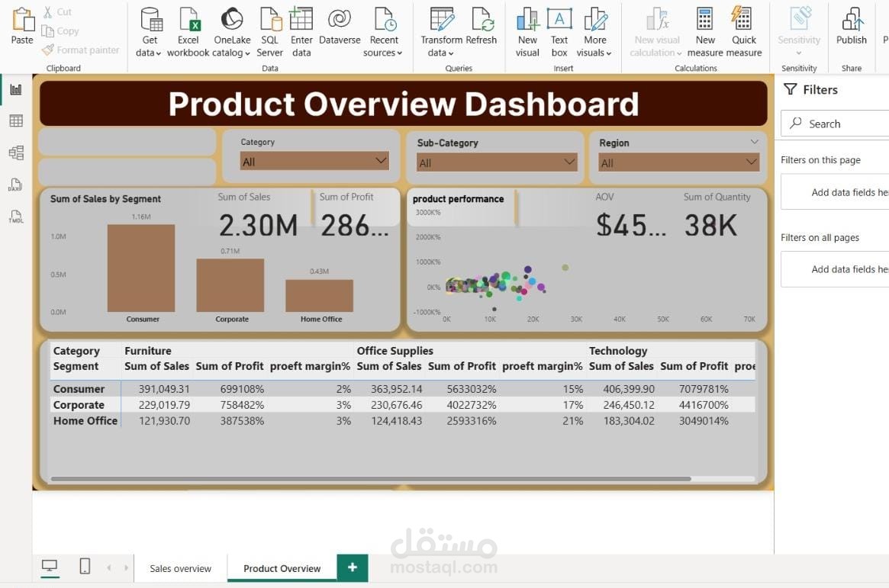The width and height of the screenshot is (889, 588).
Task: Open Recent sources list
Action: click(384, 33)
